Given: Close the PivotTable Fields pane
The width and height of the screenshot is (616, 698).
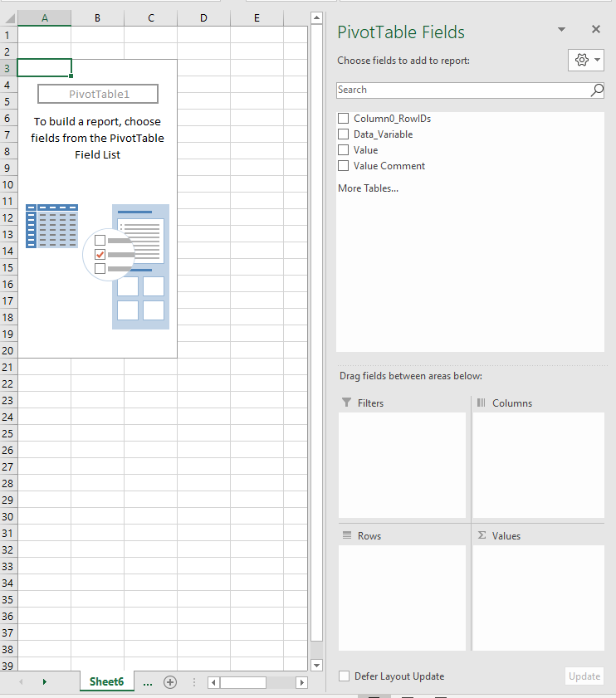Looking at the screenshot, I should [x=595, y=30].
